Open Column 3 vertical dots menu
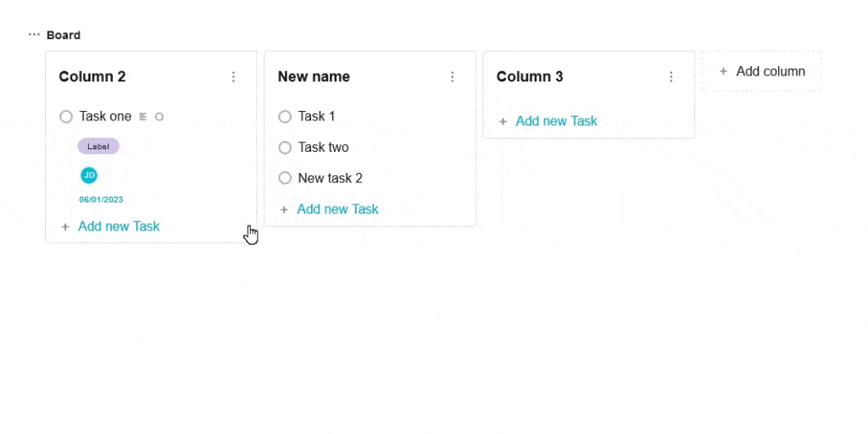 671,77
